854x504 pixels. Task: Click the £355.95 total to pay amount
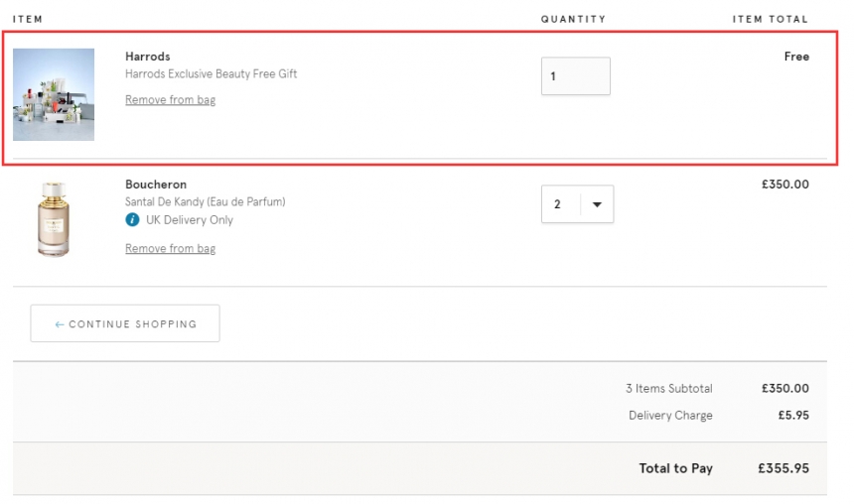783,468
